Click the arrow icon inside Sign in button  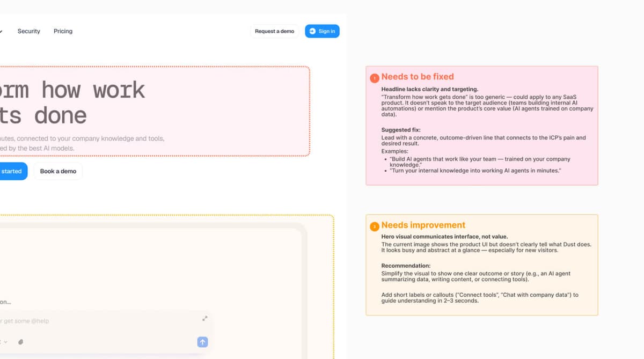(x=312, y=31)
